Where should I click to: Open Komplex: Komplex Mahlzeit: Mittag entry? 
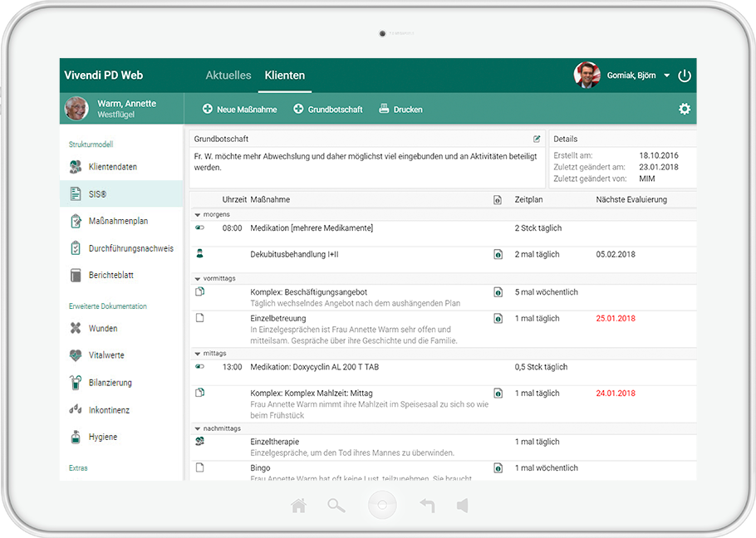pos(312,393)
